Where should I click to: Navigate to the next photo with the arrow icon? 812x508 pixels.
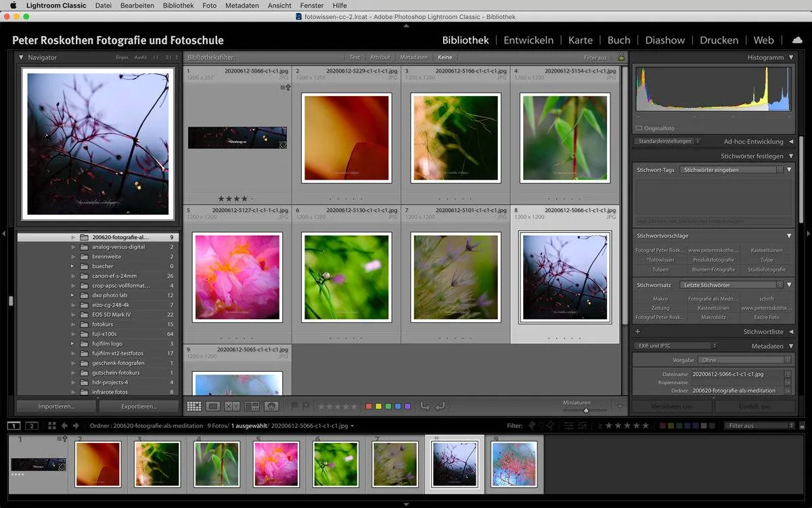pos(76,425)
